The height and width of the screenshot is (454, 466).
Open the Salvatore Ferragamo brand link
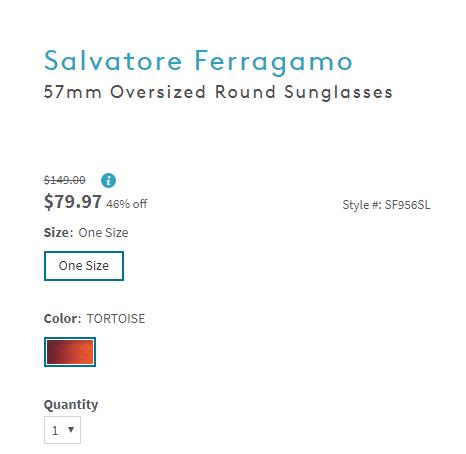(198, 62)
